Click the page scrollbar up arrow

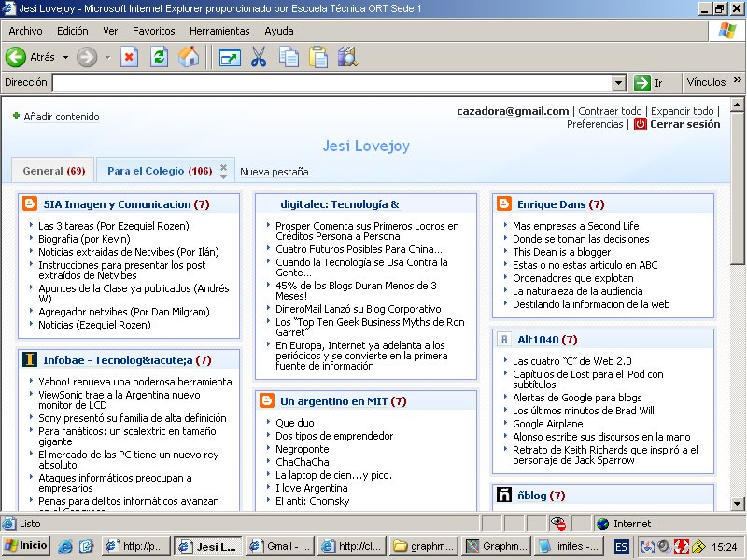click(x=737, y=105)
